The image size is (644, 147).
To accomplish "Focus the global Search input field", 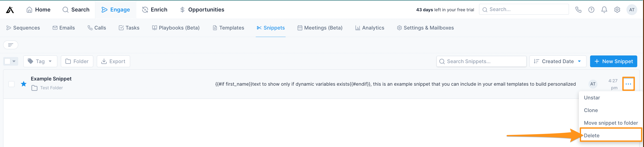I will pos(524,9).
